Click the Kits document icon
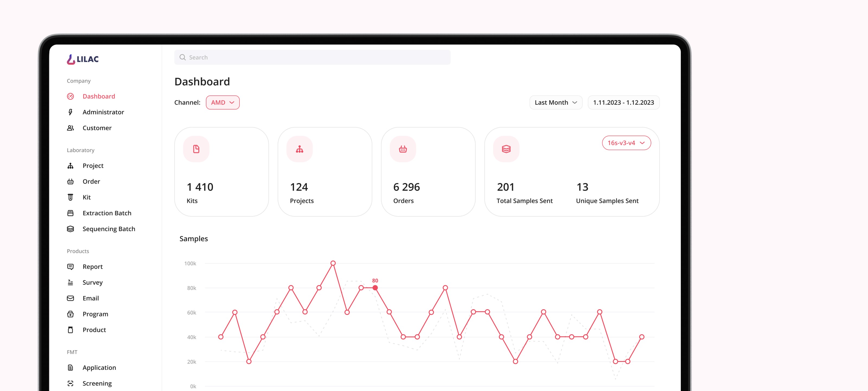 [196, 149]
